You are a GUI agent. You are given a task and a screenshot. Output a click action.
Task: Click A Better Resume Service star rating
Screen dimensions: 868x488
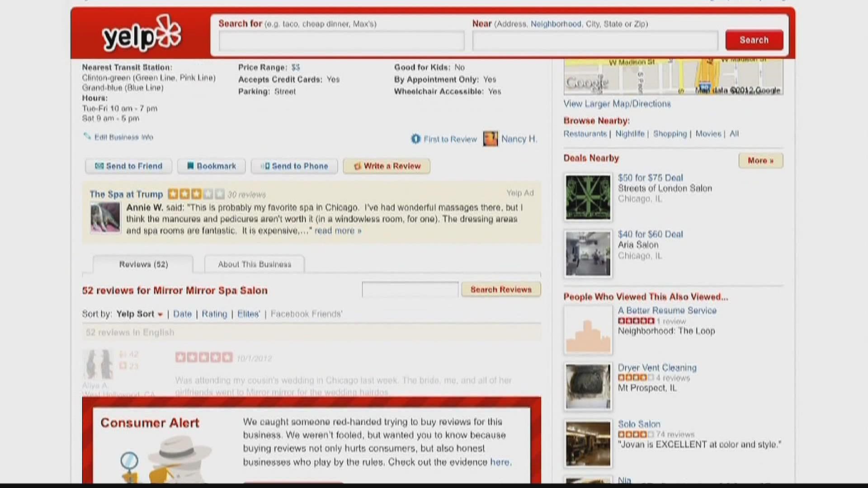636,321
